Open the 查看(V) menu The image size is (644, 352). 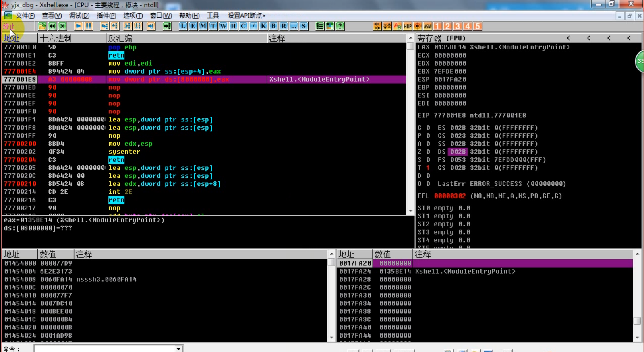[52, 16]
